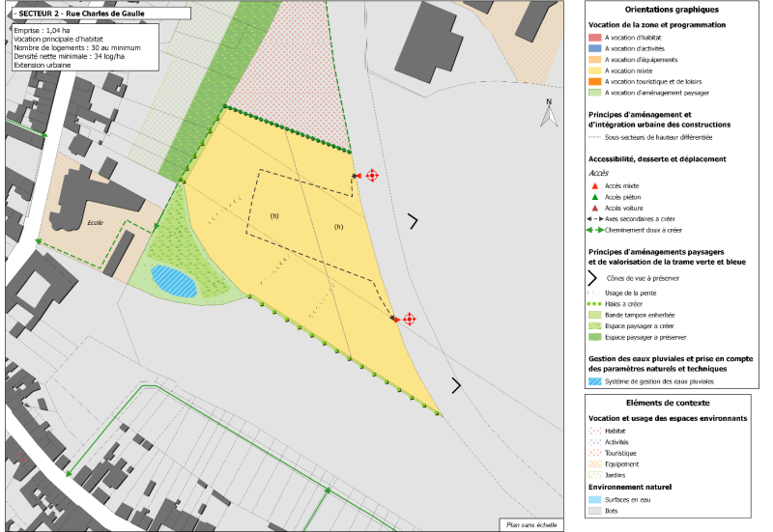Click the 'Haies à créer' green dots symbol
773x532 pixels.
(x=593, y=303)
